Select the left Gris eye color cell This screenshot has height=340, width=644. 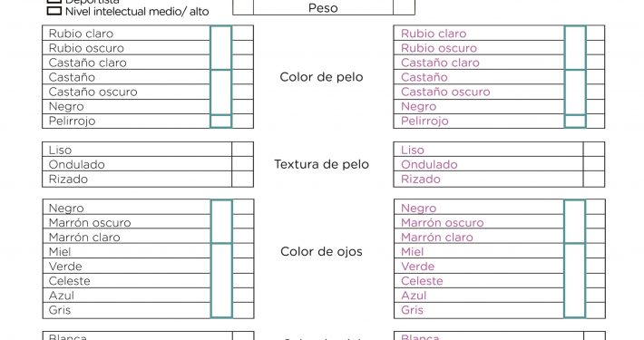243,310
